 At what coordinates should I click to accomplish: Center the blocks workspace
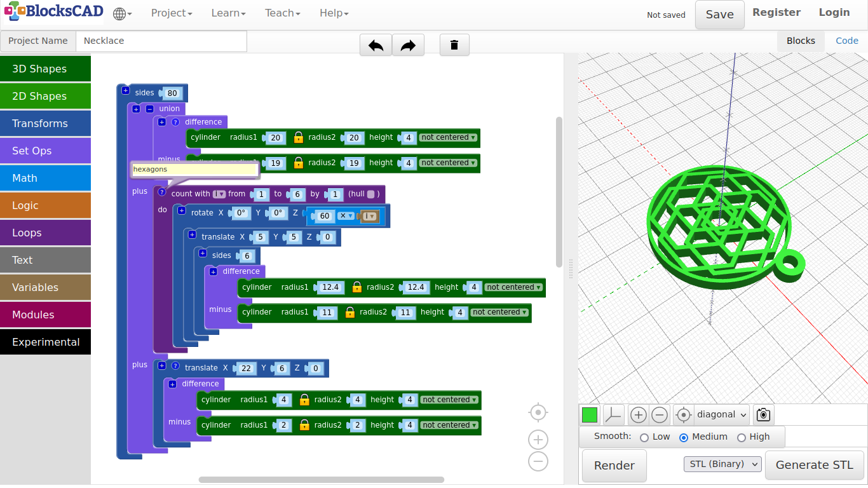pos(538,412)
